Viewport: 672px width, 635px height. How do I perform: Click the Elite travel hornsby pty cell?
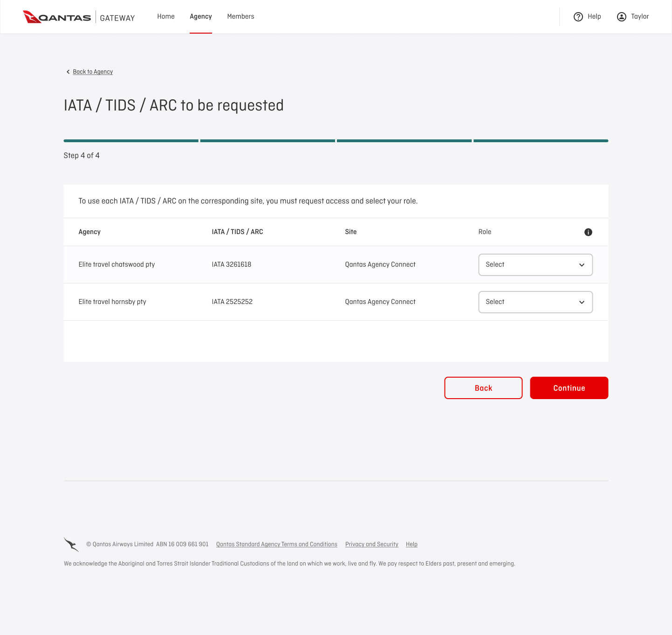tap(112, 302)
